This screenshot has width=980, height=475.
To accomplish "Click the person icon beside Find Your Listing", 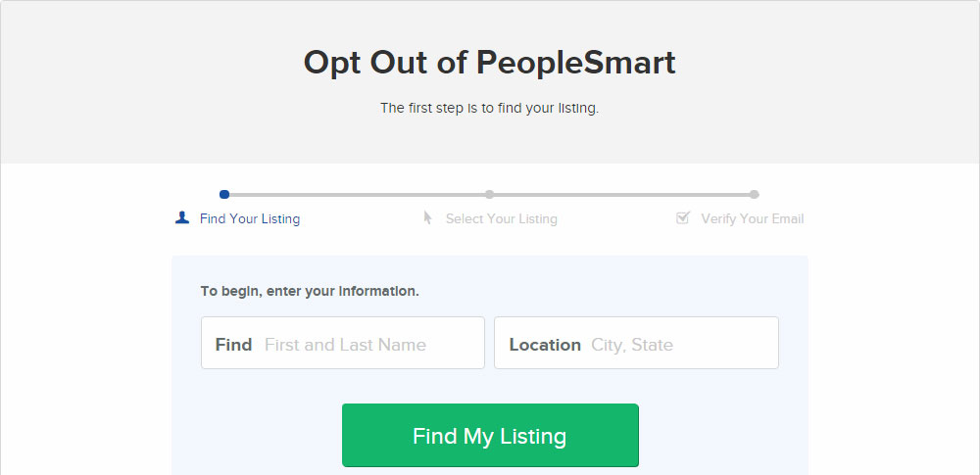I will click(x=182, y=217).
